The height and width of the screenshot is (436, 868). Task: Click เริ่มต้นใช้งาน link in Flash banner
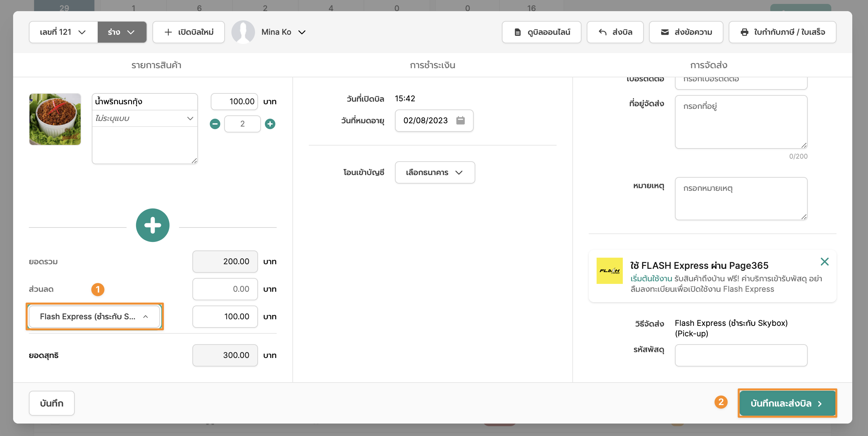tap(651, 278)
